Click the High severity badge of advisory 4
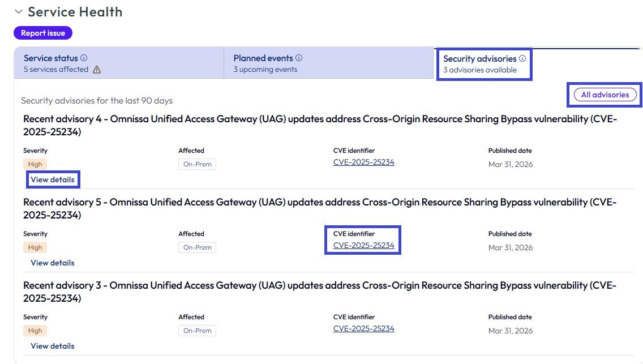The image size is (643, 364). 35,164
